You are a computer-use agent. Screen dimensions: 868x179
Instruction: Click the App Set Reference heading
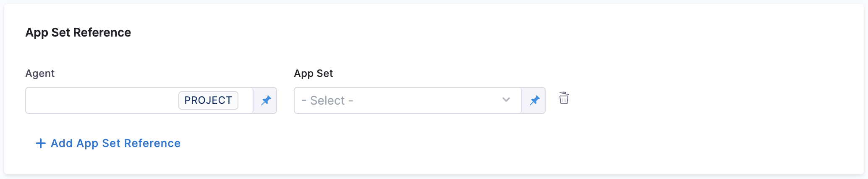click(78, 32)
